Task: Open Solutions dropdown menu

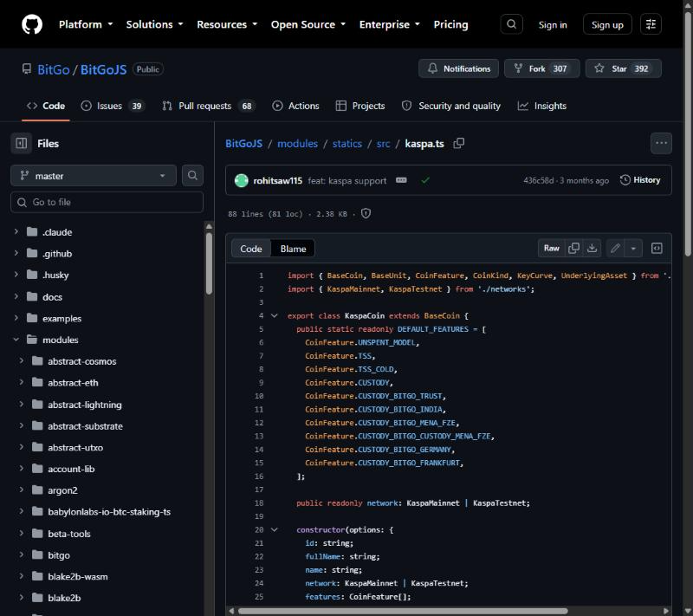Action: pos(155,24)
